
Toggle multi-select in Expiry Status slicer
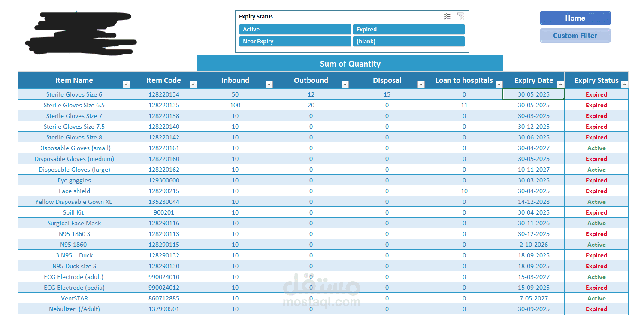(x=447, y=16)
